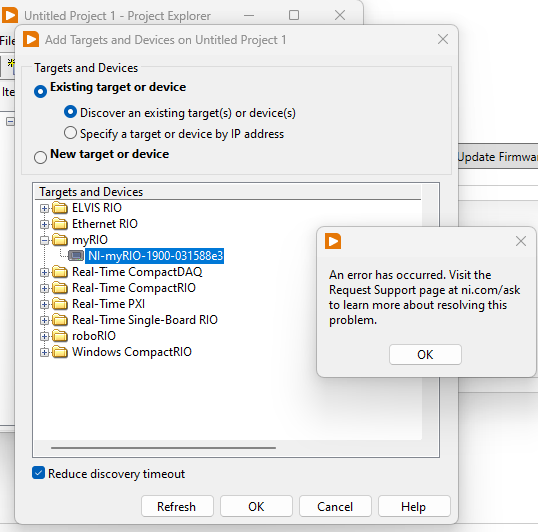Click Refresh button

[x=177, y=506]
